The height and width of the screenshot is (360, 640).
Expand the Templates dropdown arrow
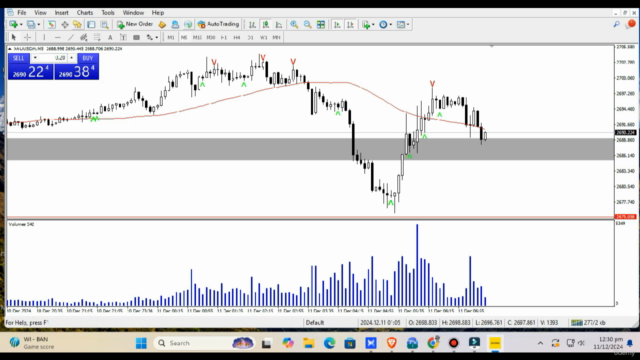point(408,24)
